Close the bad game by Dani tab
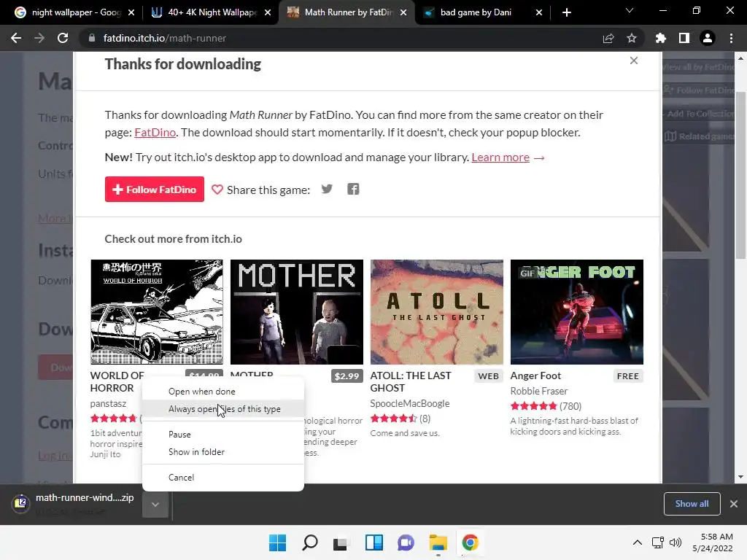 click(539, 12)
